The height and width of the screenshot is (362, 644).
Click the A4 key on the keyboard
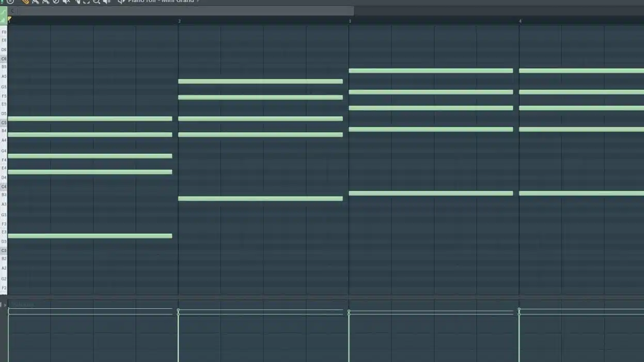4,140
